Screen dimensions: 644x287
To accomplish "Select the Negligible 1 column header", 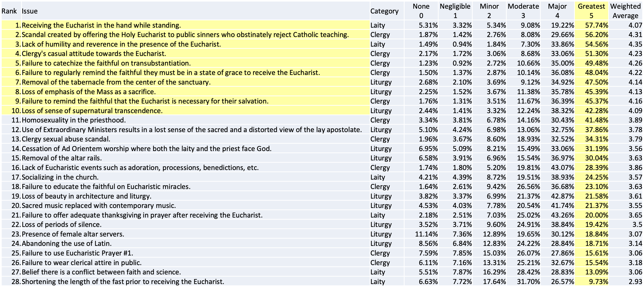I will coord(455,11).
